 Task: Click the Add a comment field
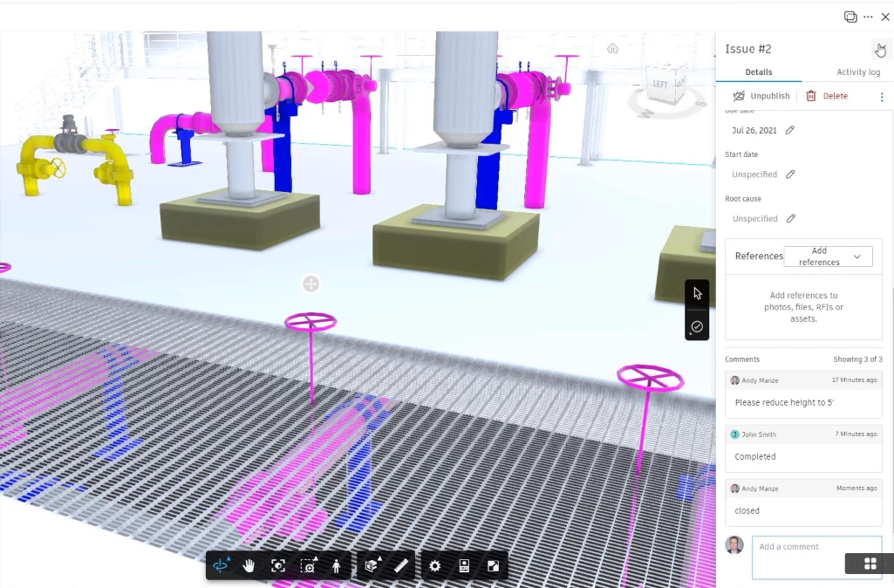point(816,557)
